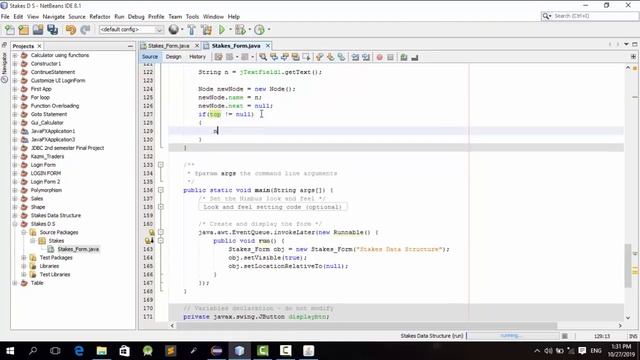Open dropdown arrow beside Run Project button
Screen dimensions: 640x360
(x=231, y=29)
